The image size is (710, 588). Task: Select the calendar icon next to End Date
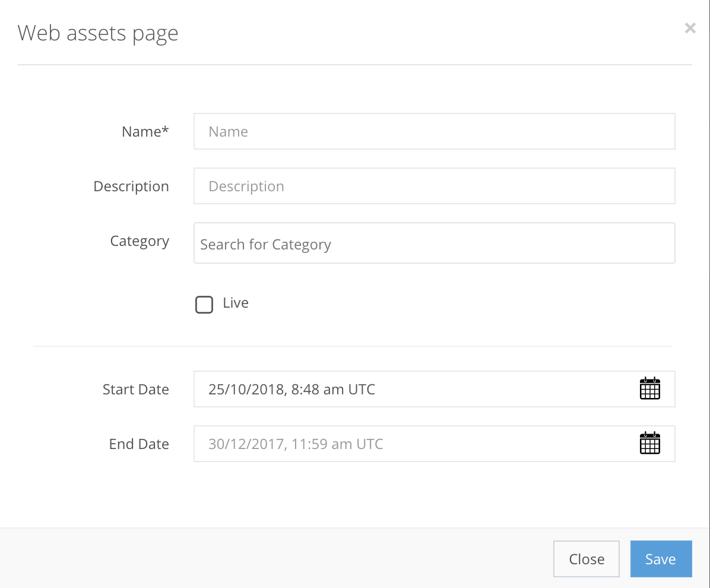pyautogui.click(x=649, y=443)
